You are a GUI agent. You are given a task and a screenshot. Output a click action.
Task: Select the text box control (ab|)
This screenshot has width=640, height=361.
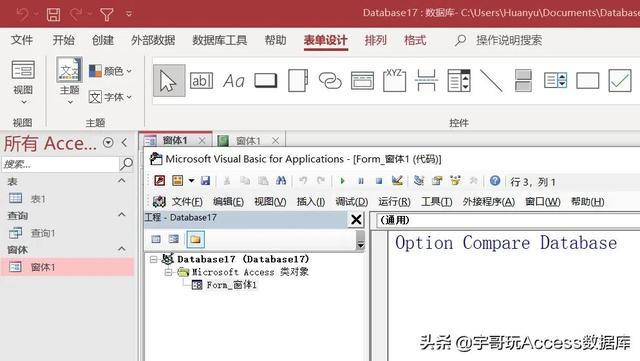(201, 80)
